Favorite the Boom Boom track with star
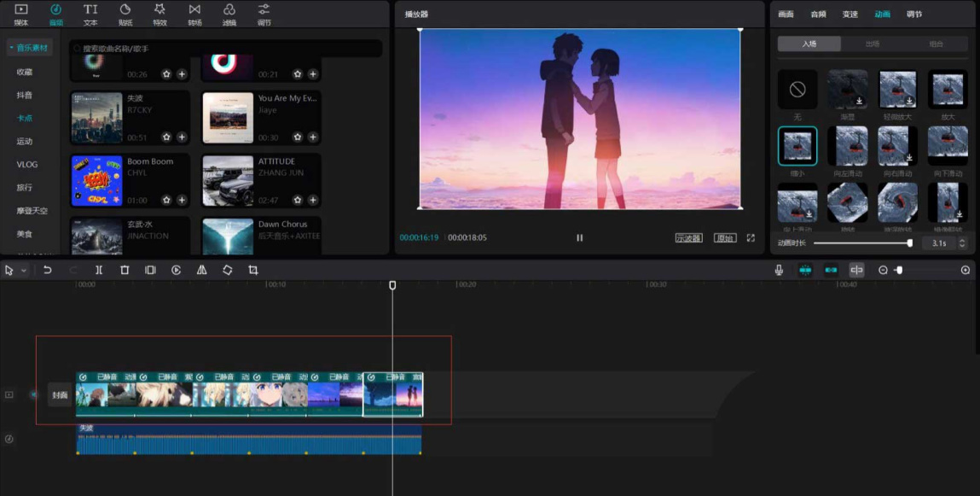 166,200
